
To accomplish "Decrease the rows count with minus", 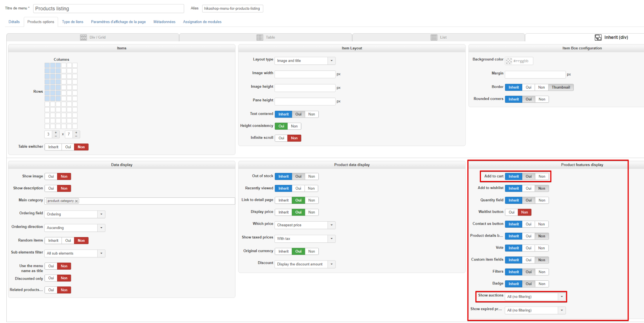I will point(76,136).
